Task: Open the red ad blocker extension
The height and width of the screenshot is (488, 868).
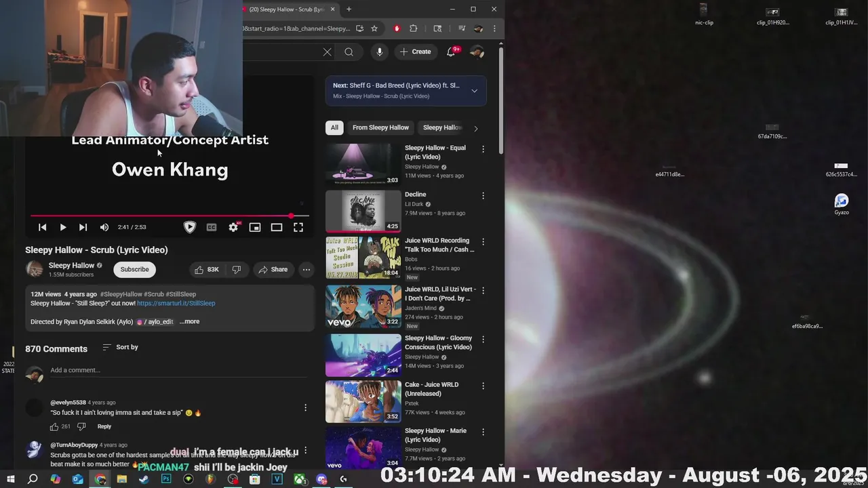Action: coord(397,28)
